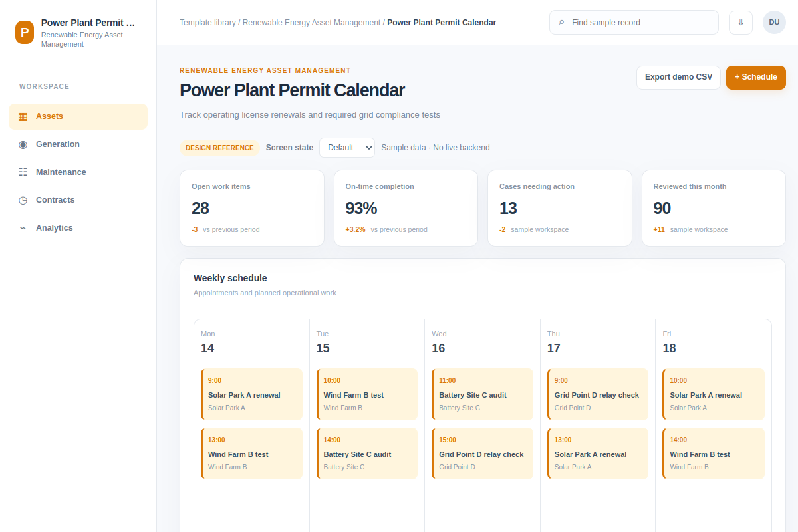This screenshot has width=798, height=532.
Task: Open Wednesday 11:00 Battery Site C audit
Action: click(482, 394)
